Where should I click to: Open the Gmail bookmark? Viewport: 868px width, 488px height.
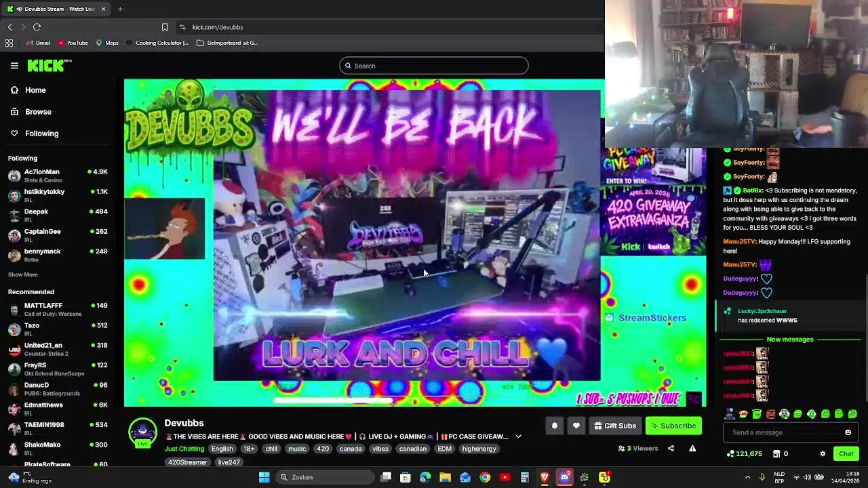[38, 43]
